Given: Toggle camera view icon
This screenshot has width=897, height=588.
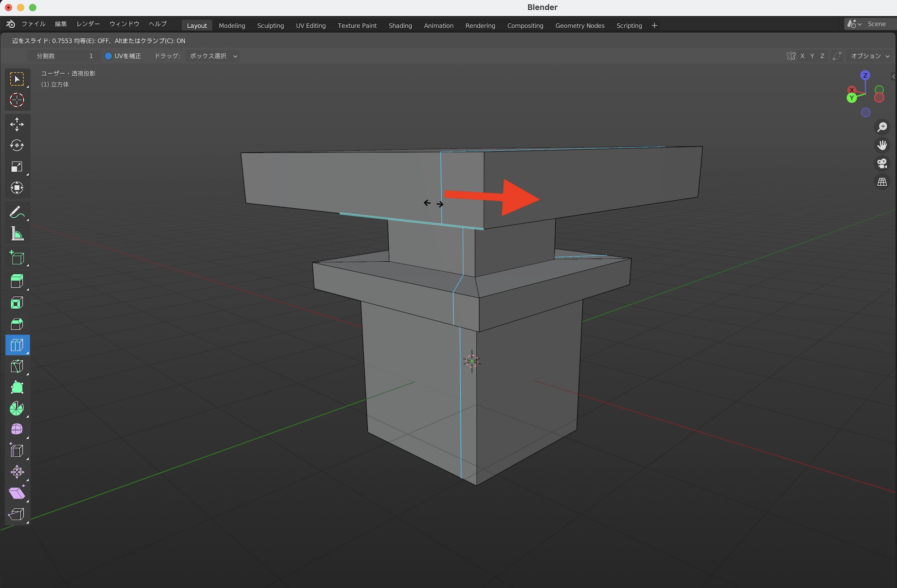Looking at the screenshot, I should pos(882,164).
